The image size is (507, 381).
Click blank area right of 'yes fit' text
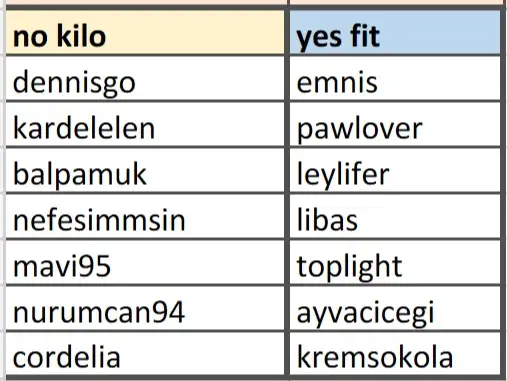[440, 33]
